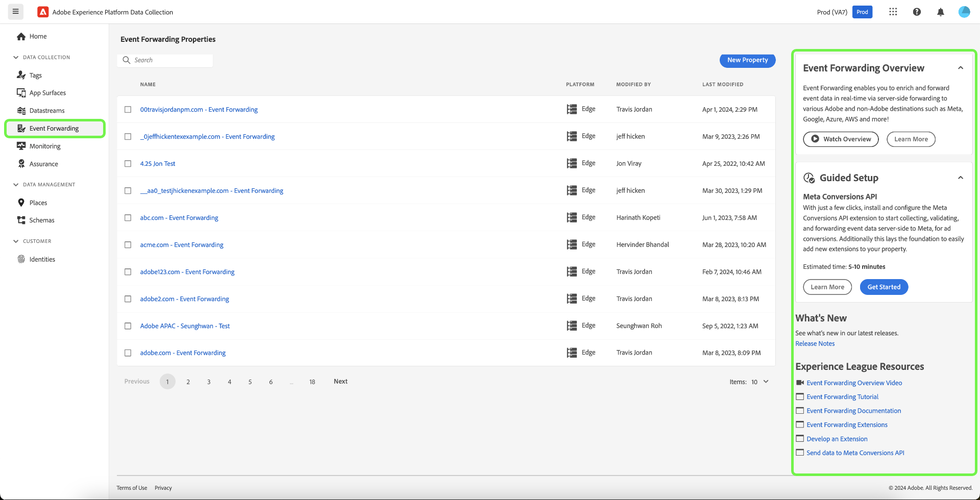Click Learn More in Event Forwarding Overview
The image size is (980, 500).
coord(911,139)
